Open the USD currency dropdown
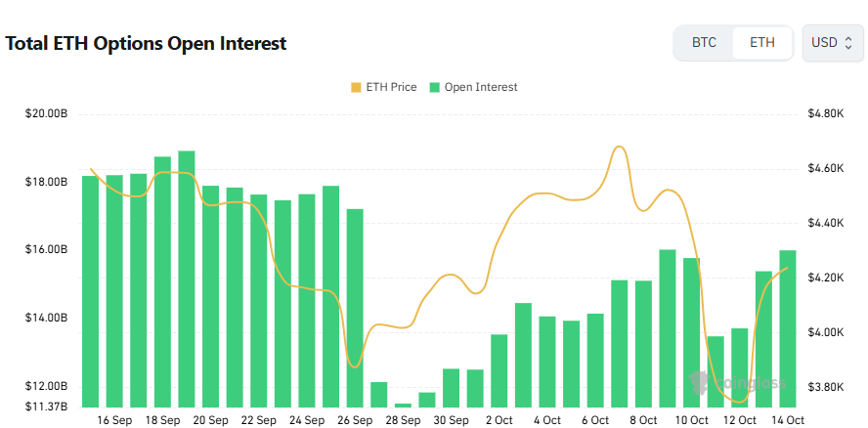This screenshot has width=868, height=428. pyautogui.click(x=832, y=43)
